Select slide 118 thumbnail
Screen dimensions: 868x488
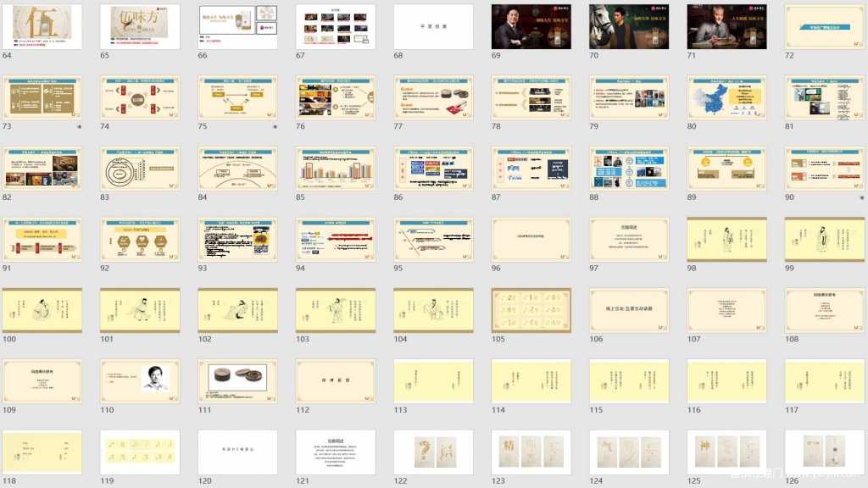pos(42,452)
